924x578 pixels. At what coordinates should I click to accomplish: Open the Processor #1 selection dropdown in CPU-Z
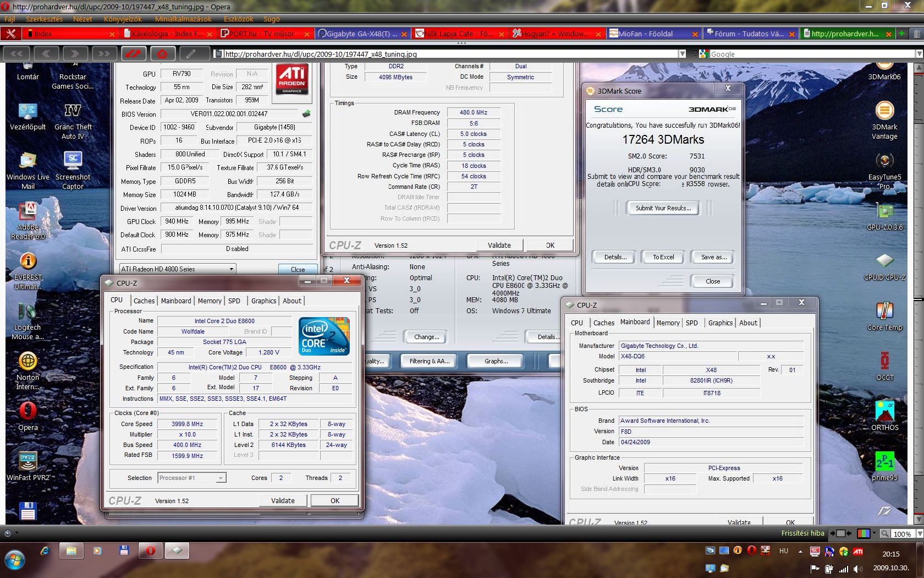coord(221,478)
